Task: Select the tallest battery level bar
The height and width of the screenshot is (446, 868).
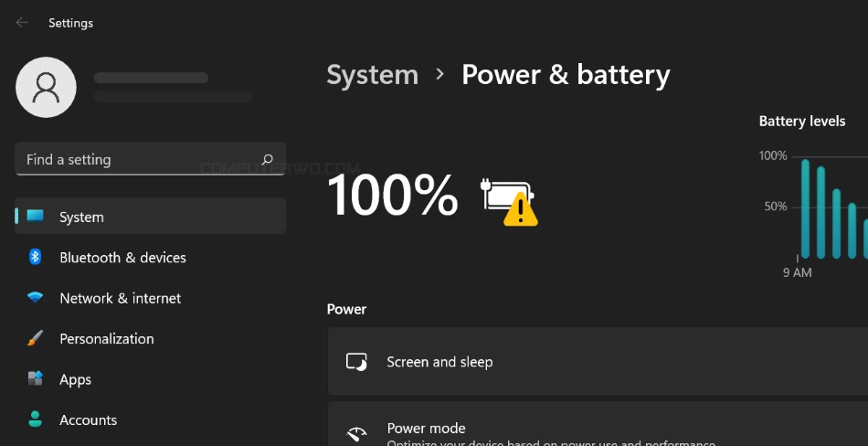Action: click(806, 209)
